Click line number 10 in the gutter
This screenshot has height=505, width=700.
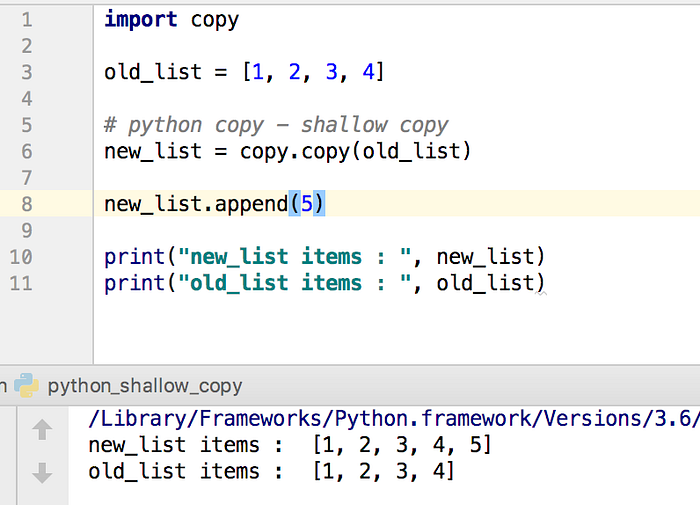(x=21, y=257)
